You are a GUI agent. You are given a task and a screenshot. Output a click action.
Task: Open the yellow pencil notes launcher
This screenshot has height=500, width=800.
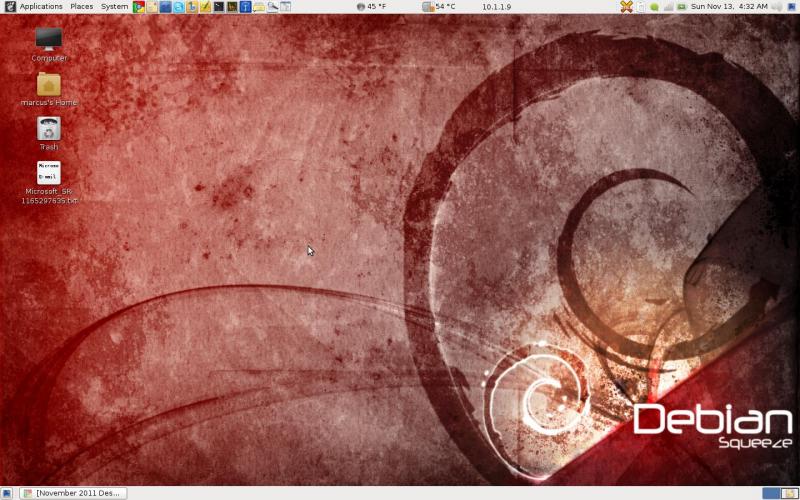click(205, 7)
